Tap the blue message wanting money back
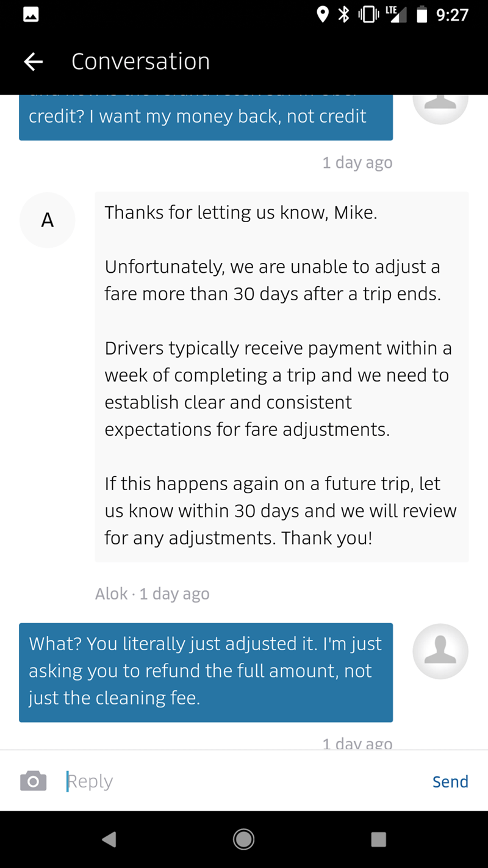The image size is (488, 868). [206, 117]
